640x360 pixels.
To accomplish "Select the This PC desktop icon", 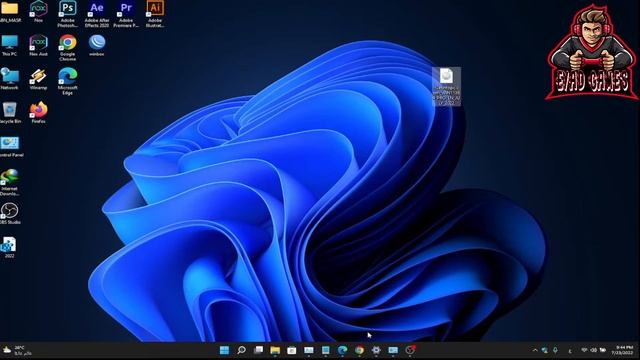I will (9, 45).
